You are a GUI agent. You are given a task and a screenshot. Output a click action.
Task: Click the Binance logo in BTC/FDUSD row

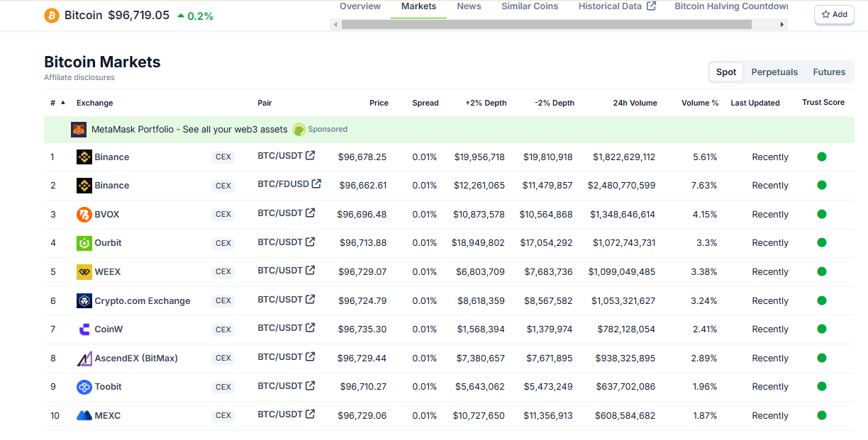point(84,186)
